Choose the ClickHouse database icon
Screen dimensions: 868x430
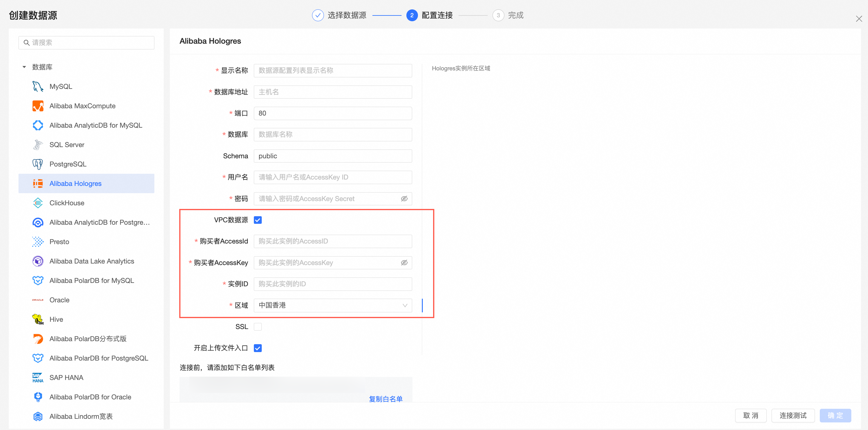(x=38, y=203)
